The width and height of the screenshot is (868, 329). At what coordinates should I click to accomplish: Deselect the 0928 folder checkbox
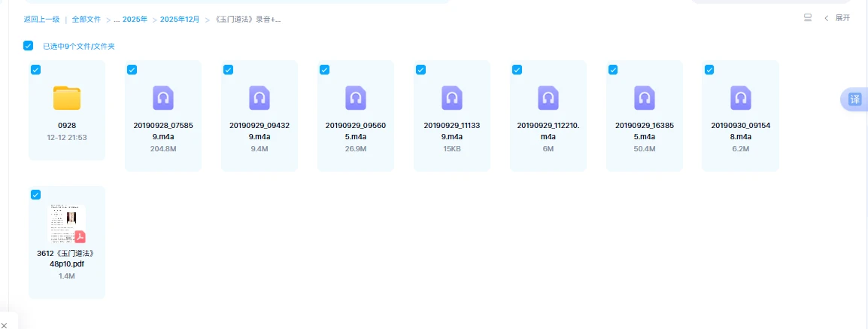coord(35,69)
